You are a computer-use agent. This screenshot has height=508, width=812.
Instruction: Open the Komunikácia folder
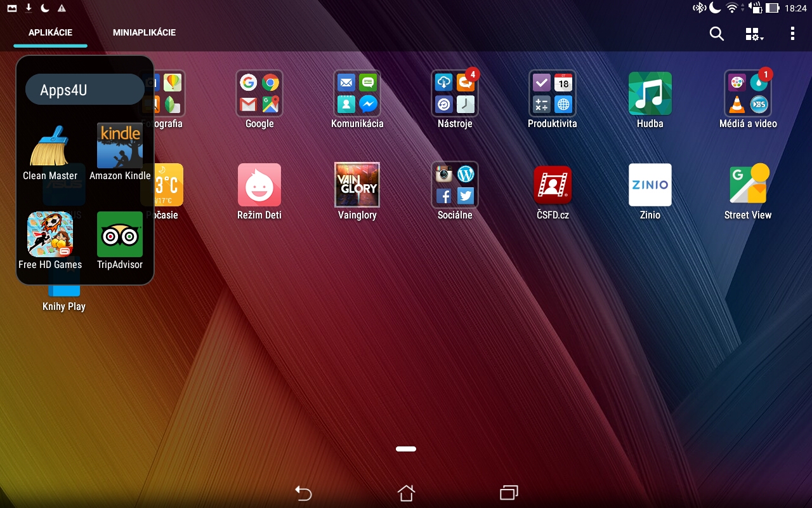357,93
